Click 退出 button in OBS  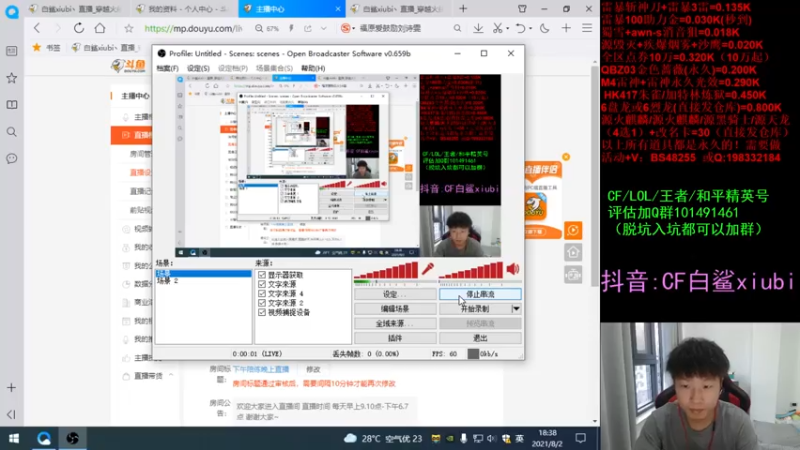(x=480, y=338)
